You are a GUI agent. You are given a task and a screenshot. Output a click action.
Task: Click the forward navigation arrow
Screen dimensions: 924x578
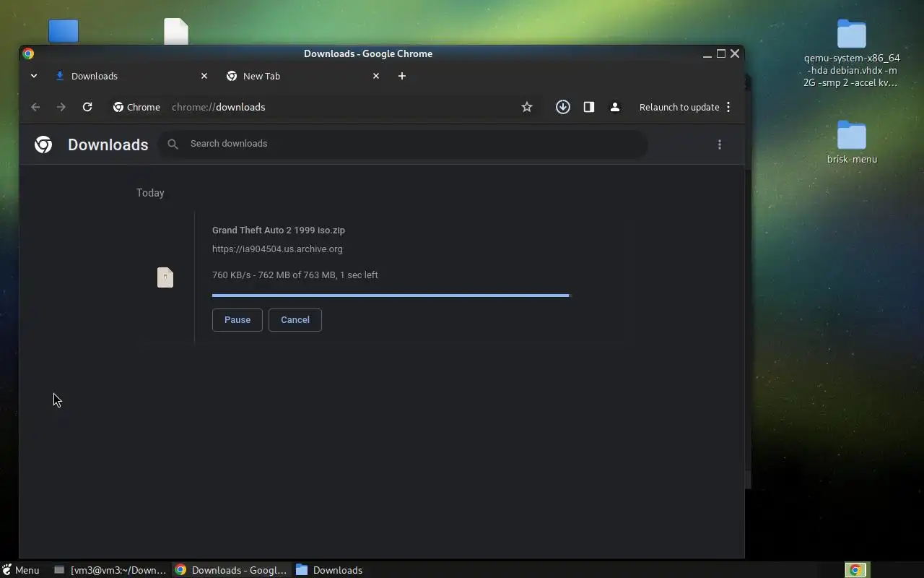[61, 107]
